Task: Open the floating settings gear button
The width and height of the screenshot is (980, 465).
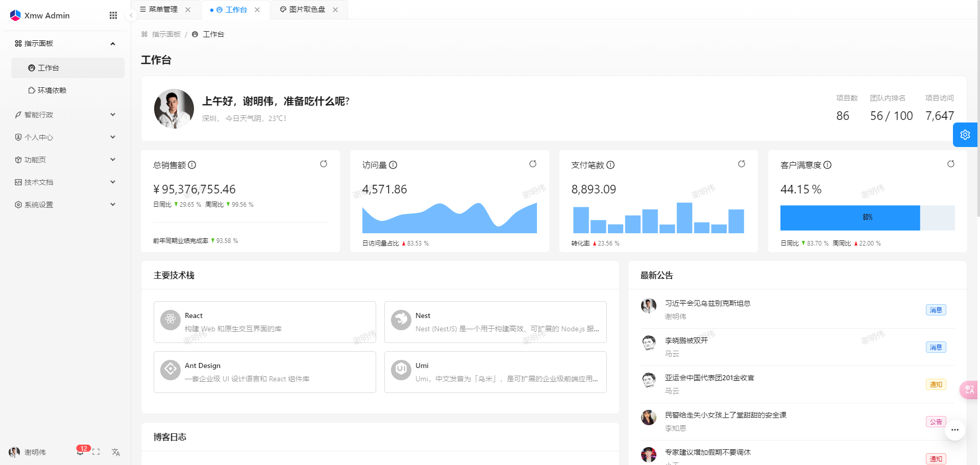Action: click(x=965, y=135)
